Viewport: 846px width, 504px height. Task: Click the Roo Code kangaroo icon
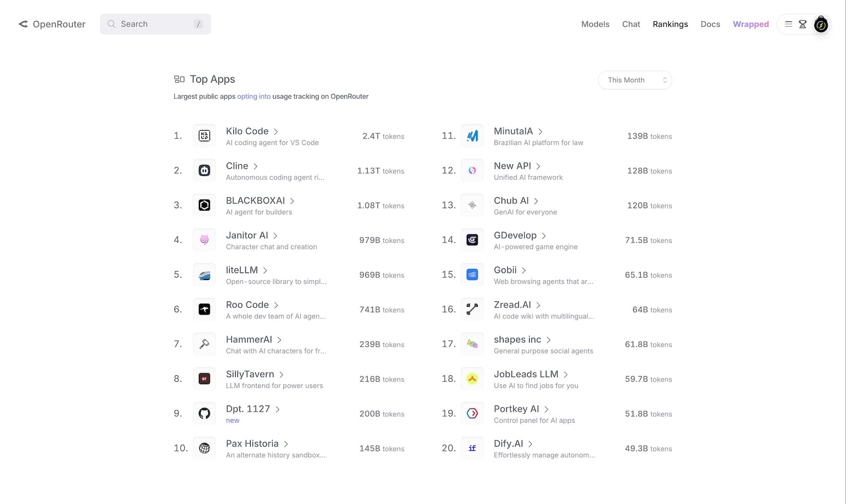click(x=204, y=309)
